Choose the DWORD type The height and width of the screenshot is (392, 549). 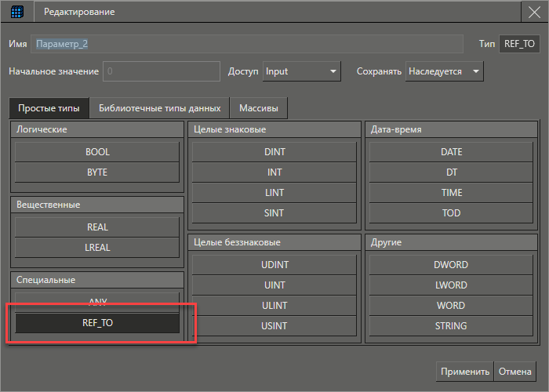(451, 264)
